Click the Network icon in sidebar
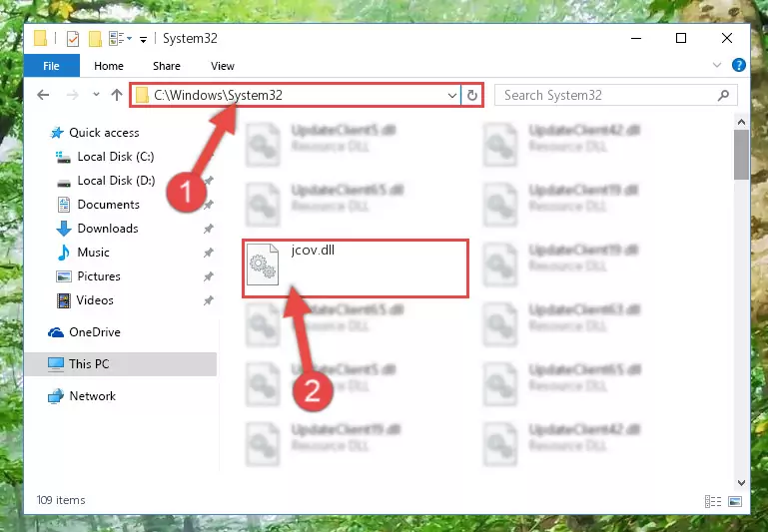 [x=56, y=396]
